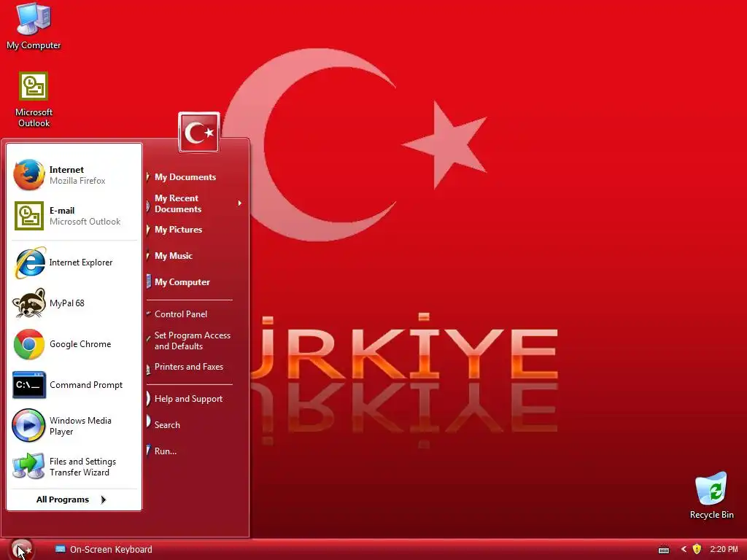The height and width of the screenshot is (560, 747).
Task: Click the Start button orb
Action: [21, 550]
